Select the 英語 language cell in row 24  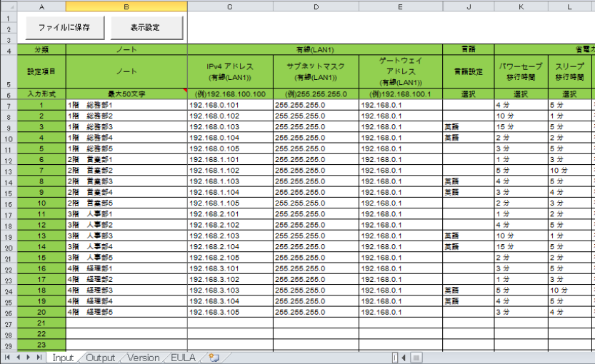point(469,290)
